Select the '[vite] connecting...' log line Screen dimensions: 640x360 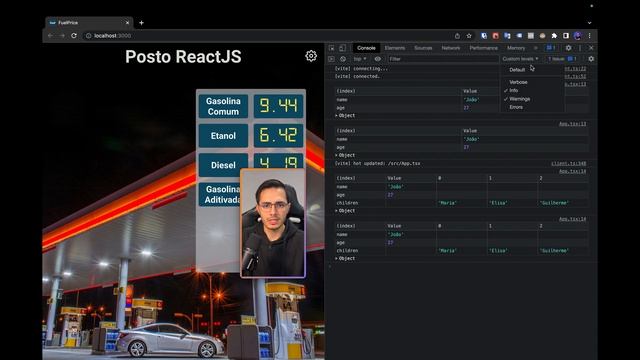[362, 69]
